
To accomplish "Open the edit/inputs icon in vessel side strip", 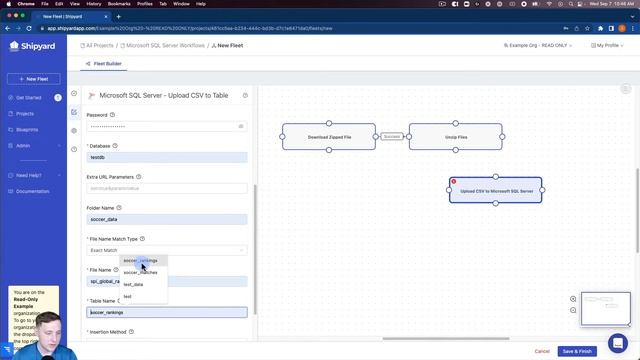I will pos(74,112).
